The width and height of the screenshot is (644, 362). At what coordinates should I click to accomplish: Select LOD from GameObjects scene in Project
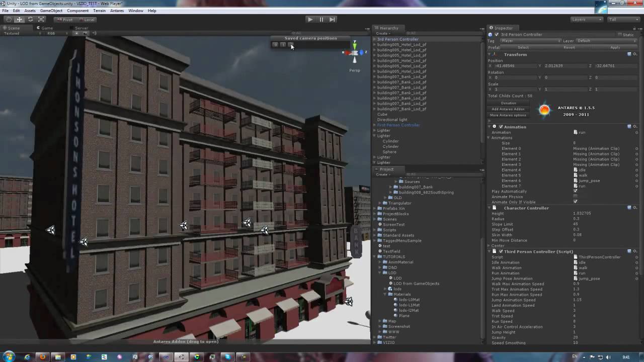[x=416, y=284]
